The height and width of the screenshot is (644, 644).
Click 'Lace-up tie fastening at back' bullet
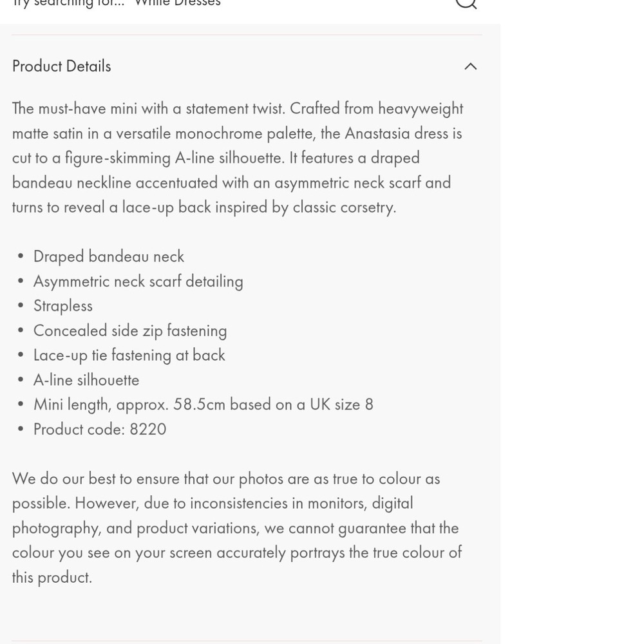point(129,355)
